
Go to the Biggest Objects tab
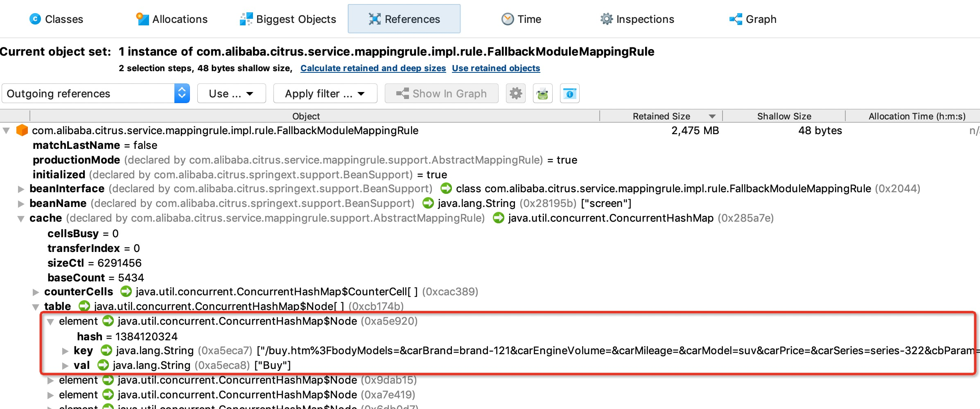tap(288, 19)
